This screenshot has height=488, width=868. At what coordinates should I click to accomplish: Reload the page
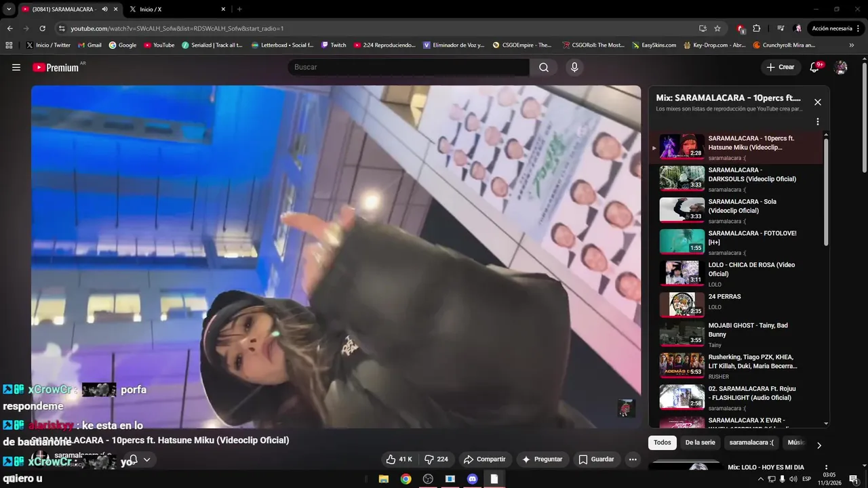[42, 28]
